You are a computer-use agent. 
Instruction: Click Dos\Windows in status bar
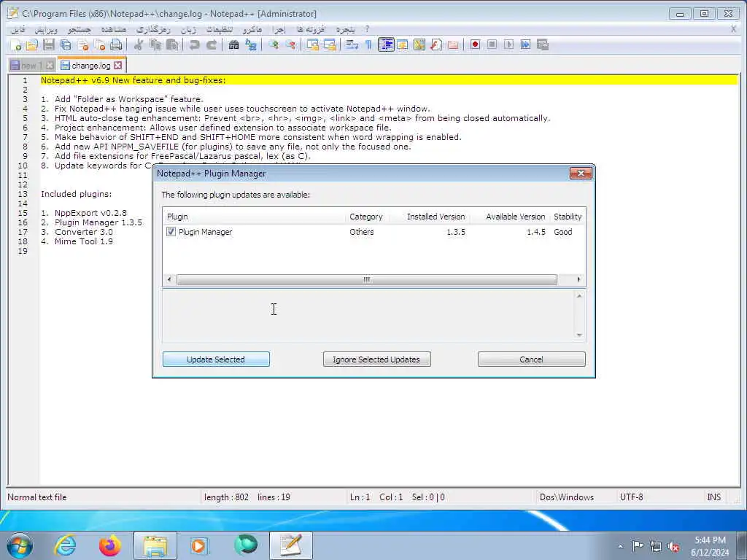[566, 497]
